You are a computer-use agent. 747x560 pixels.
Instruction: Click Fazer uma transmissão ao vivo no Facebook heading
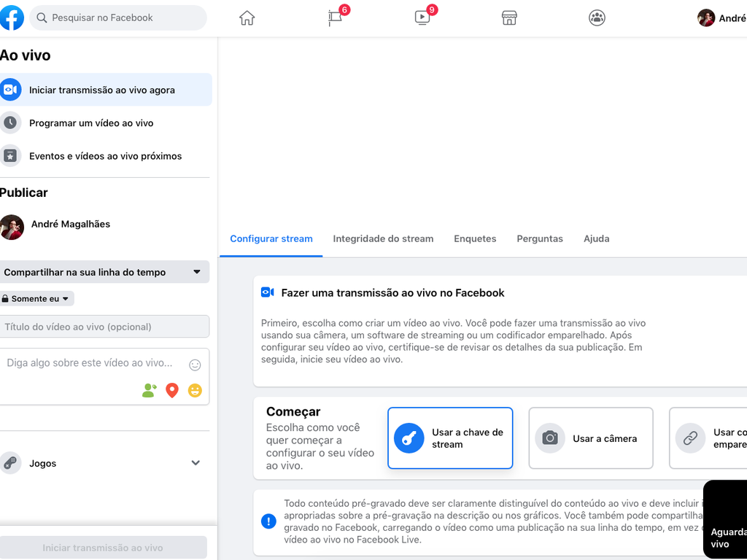click(392, 292)
